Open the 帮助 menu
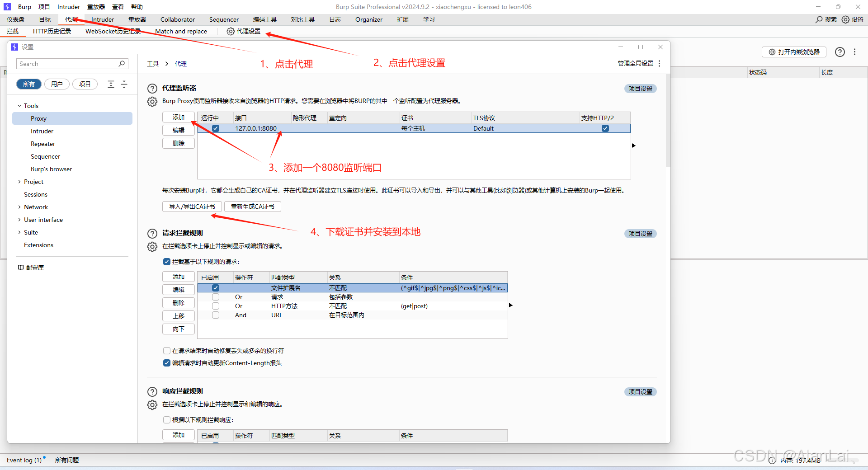 click(137, 7)
